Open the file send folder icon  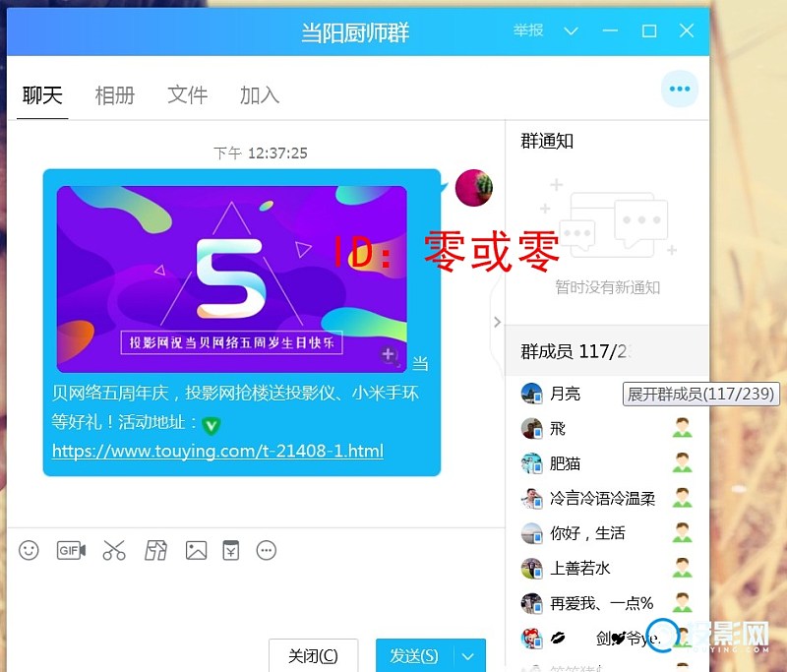[x=155, y=551]
